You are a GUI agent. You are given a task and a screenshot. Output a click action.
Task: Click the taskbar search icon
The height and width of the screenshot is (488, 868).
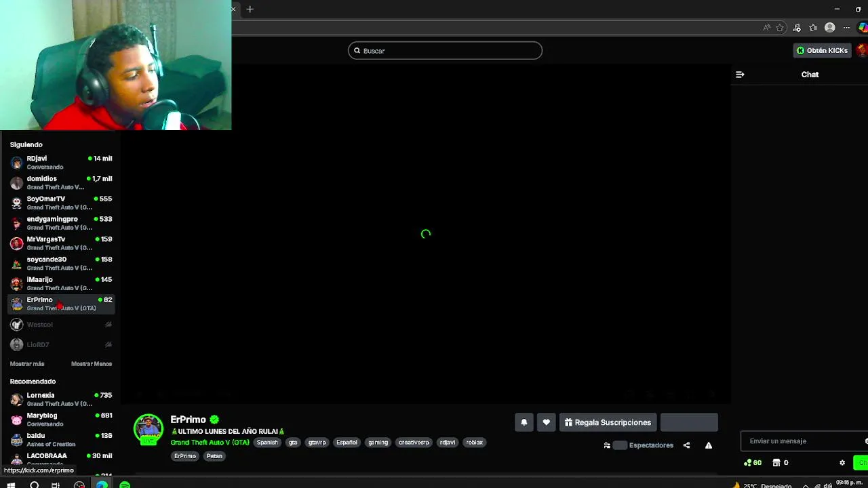(x=34, y=485)
